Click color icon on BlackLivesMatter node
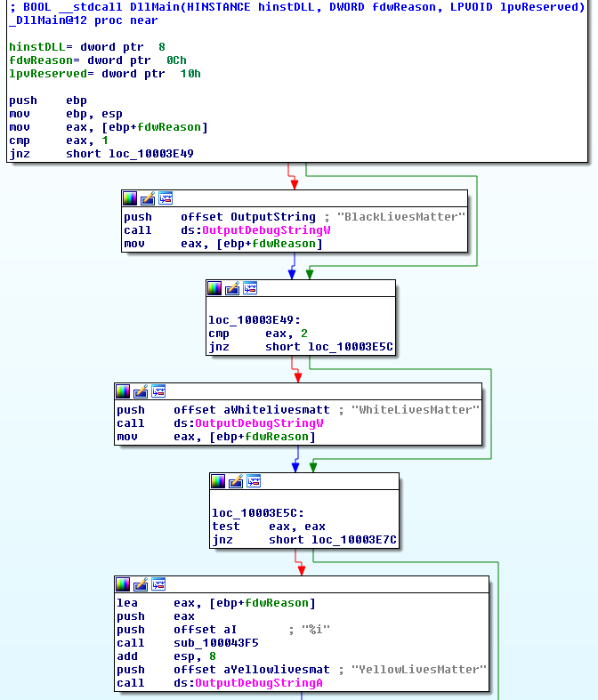Image resolution: width=598 pixels, height=700 pixels. pyautogui.click(x=130, y=198)
